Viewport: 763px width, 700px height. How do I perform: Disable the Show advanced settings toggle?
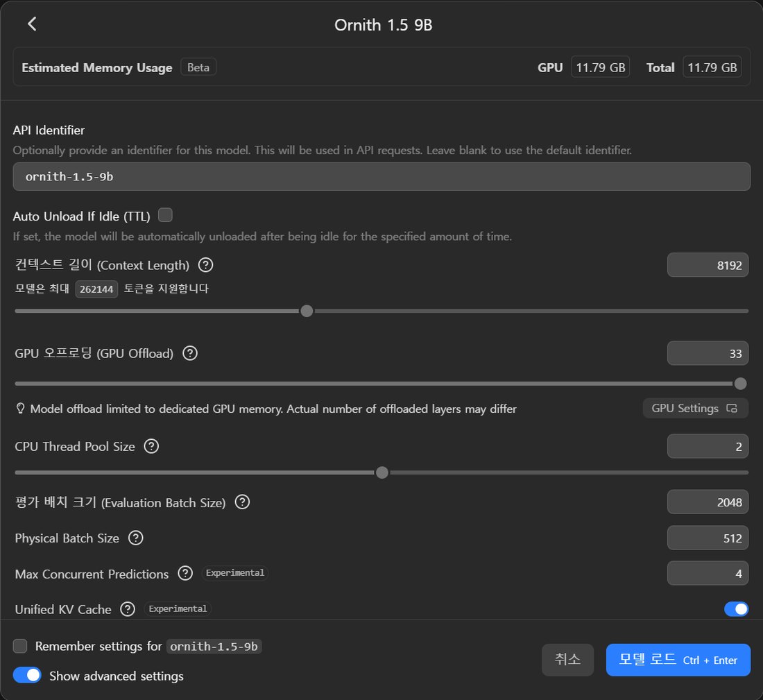click(x=27, y=675)
